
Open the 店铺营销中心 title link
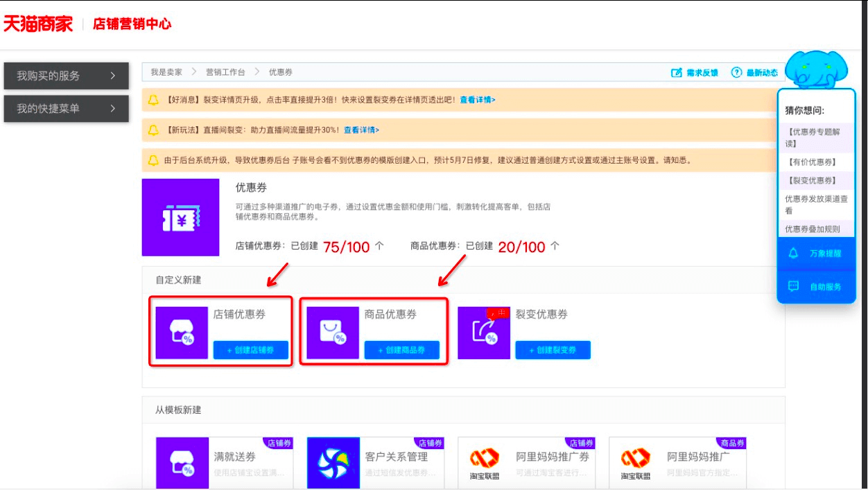132,24
